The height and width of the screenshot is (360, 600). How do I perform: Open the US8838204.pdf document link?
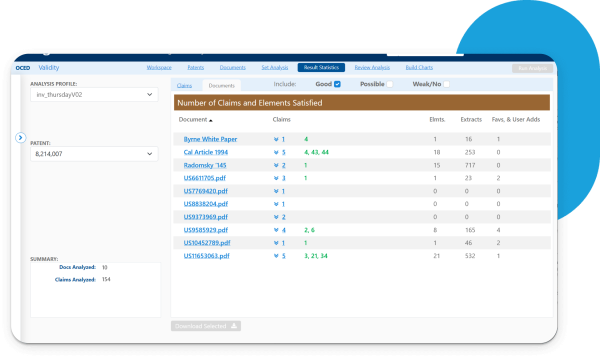click(205, 204)
